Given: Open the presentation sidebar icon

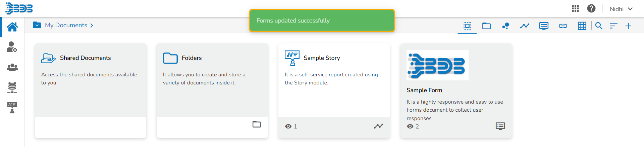Looking at the screenshot, I should tap(12, 108).
